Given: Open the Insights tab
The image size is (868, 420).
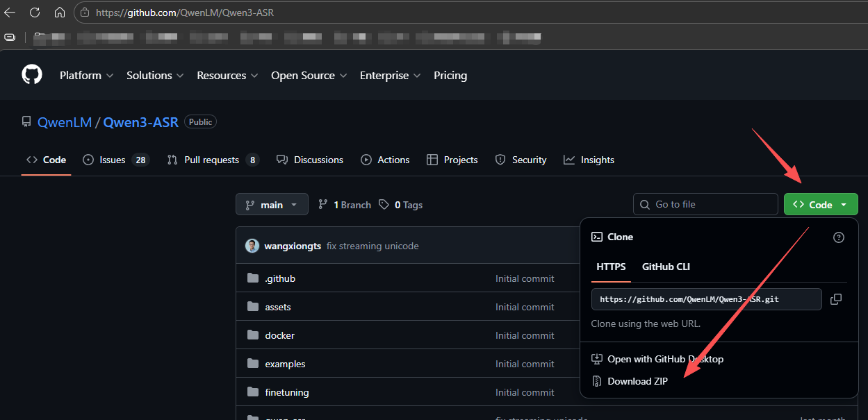Looking at the screenshot, I should (x=589, y=160).
